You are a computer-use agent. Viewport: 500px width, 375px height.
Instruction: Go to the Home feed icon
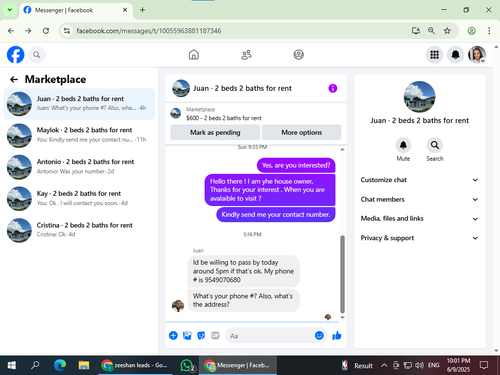tap(194, 55)
